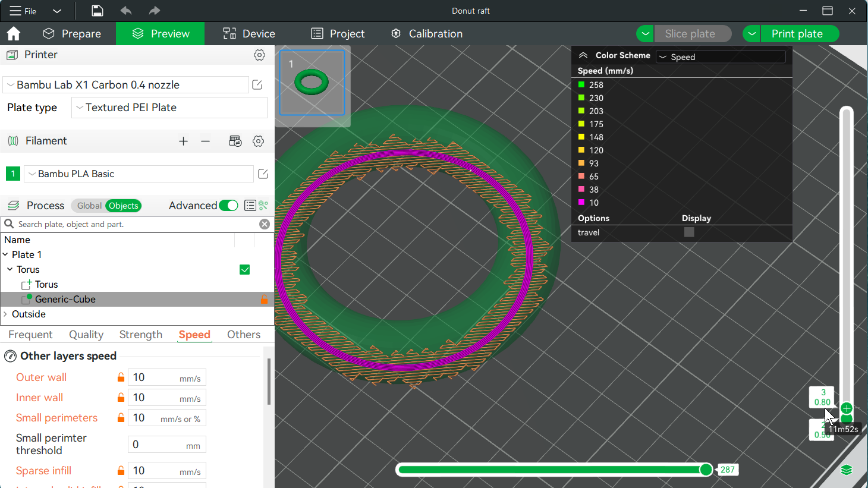The image size is (868, 488).
Task: Click the save file icon
Action: pyautogui.click(x=97, y=11)
